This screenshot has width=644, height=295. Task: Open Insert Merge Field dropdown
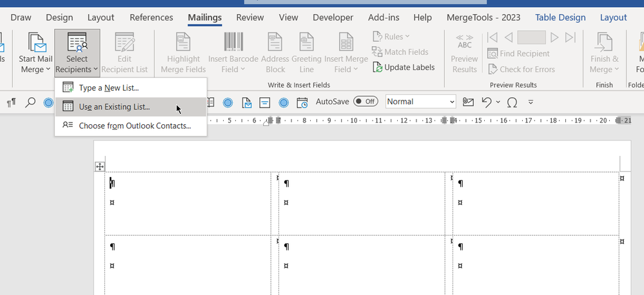[x=346, y=53]
